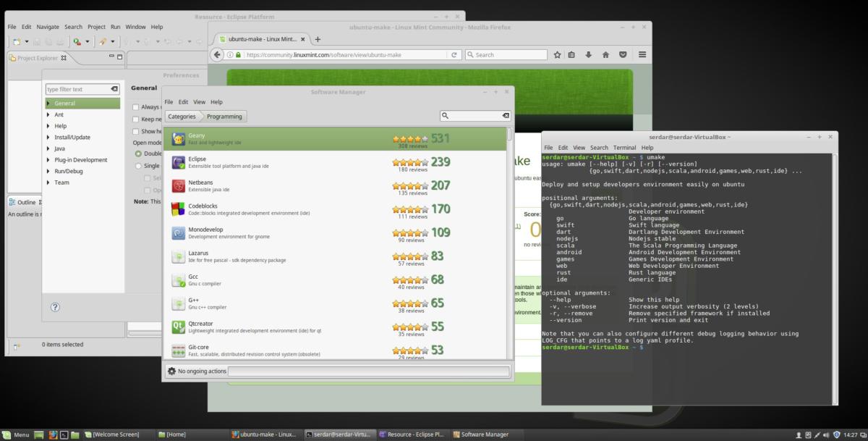Open the View menu in Software Manager
868x441 pixels.
199,102
